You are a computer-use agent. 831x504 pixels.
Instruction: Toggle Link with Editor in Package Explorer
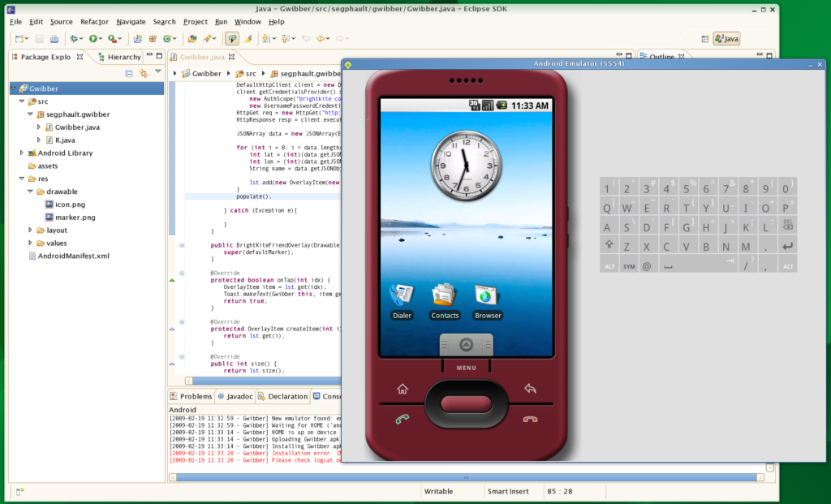[x=143, y=73]
